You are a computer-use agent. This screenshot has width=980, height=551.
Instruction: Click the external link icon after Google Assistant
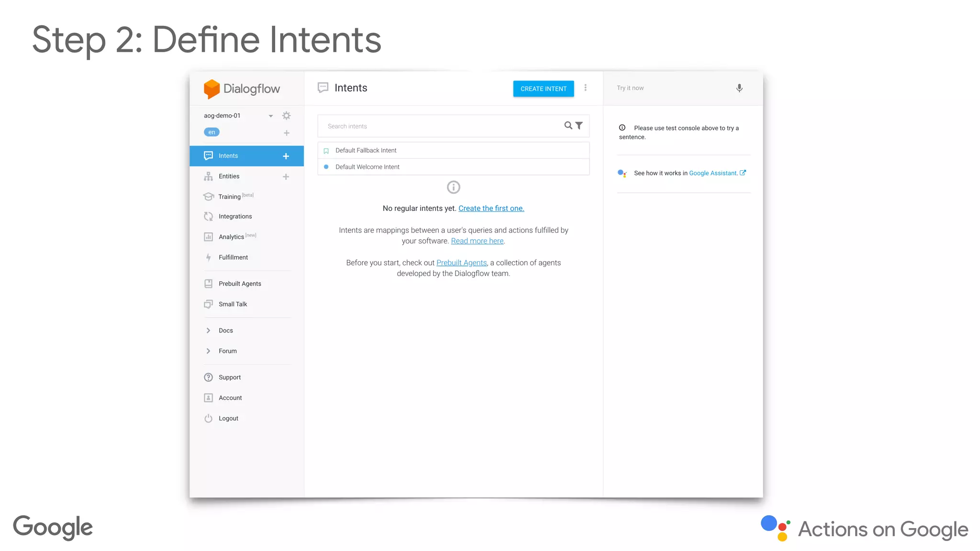[743, 173]
